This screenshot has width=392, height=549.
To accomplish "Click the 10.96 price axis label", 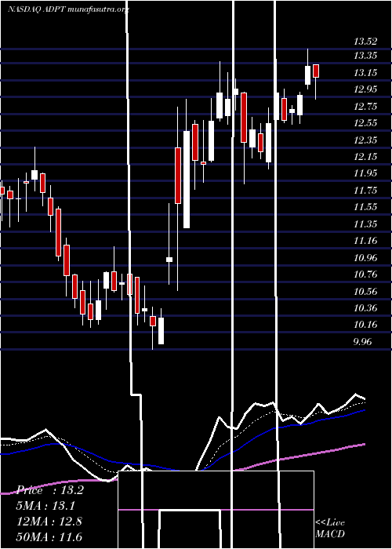I will 365,258.
